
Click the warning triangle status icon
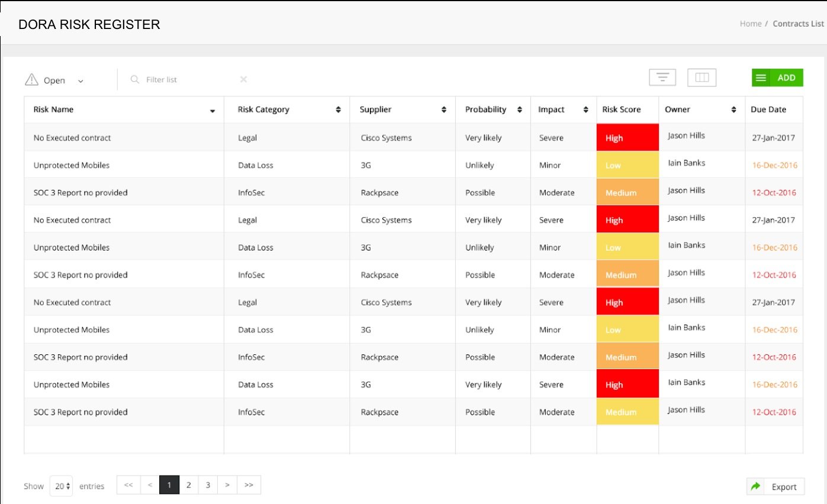point(30,79)
